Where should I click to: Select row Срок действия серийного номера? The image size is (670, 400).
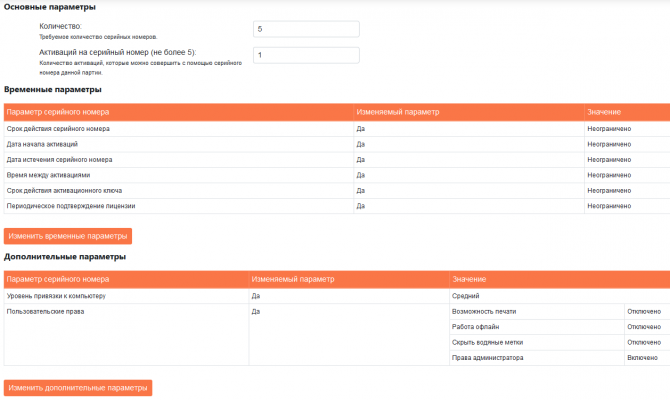point(337,129)
